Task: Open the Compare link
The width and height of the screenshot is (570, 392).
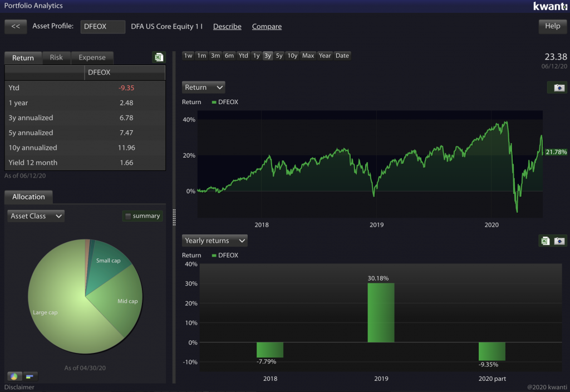Action: 267,27
